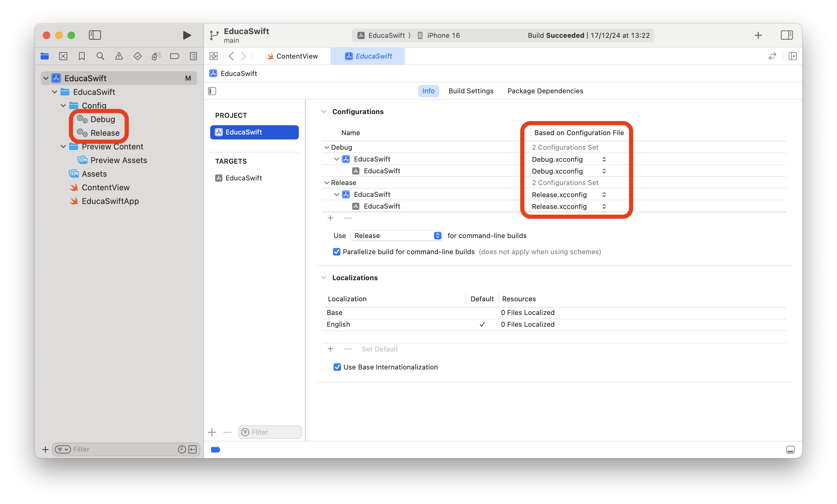Open the Breakpoint navigator
Viewport: 837px width, 504px height.
[x=175, y=56]
